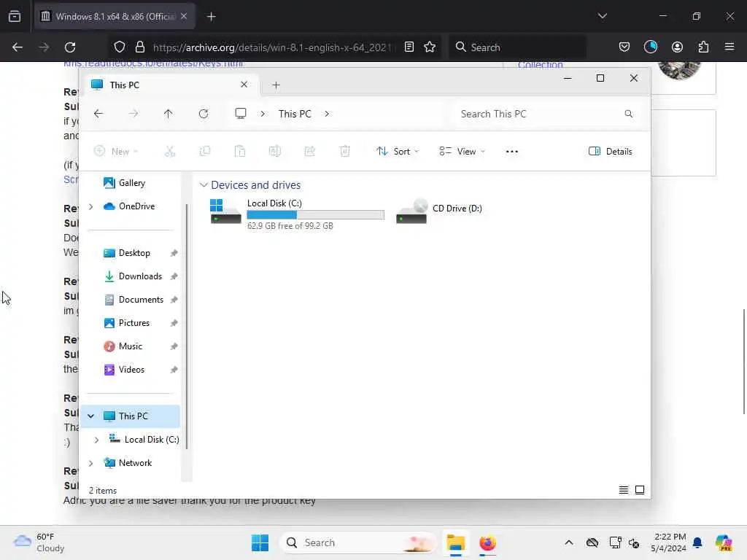Click the Share icon in Explorer toolbar
The width and height of the screenshot is (747, 560).
click(x=309, y=152)
